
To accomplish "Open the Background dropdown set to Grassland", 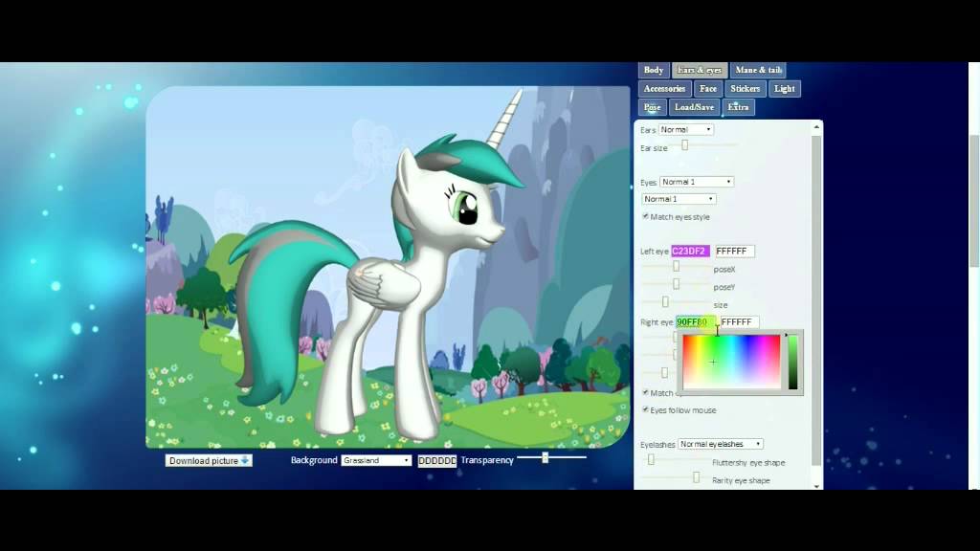I will (376, 460).
